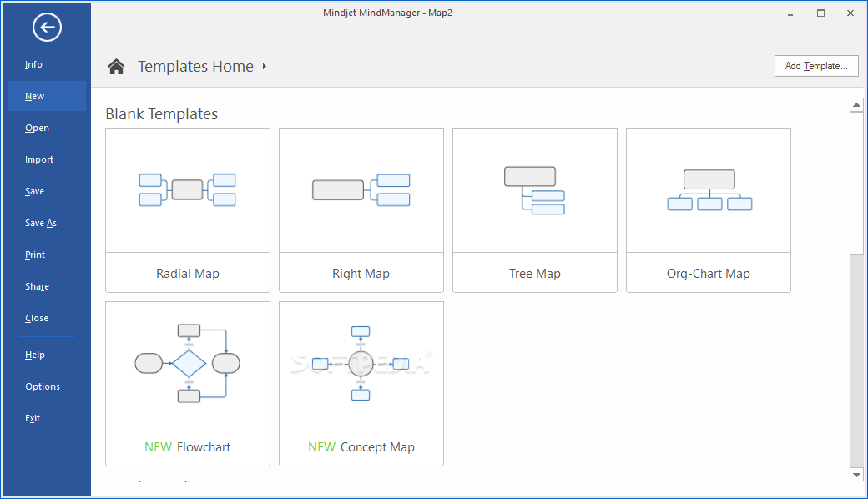This screenshot has width=868, height=499.
Task: Choose Import from the sidebar
Action: (38, 160)
